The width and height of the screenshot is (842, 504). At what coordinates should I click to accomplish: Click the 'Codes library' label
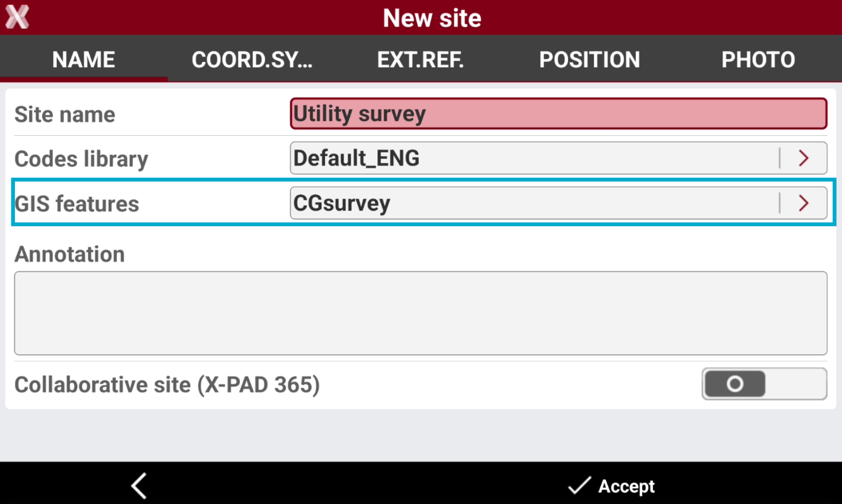click(81, 159)
